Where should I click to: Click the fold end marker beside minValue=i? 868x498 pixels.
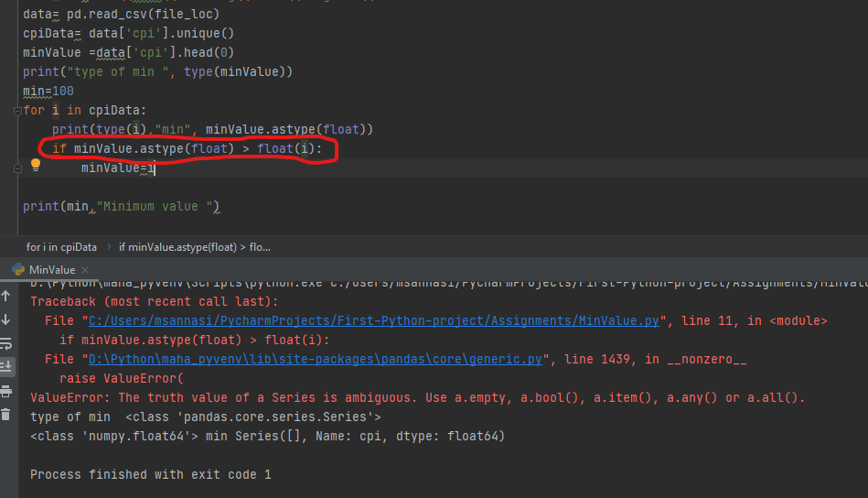click(x=17, y=168)
